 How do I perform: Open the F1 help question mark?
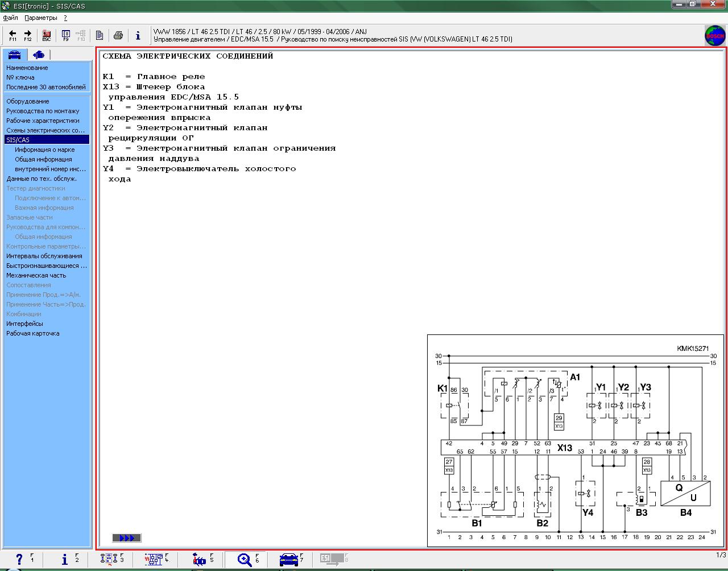tap(20, 560)
